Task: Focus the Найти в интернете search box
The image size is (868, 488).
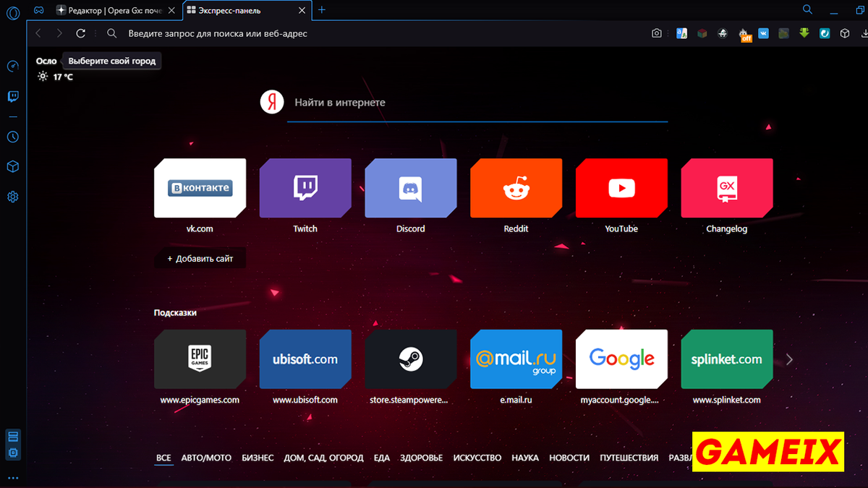Action: click(x=477, y=103)
